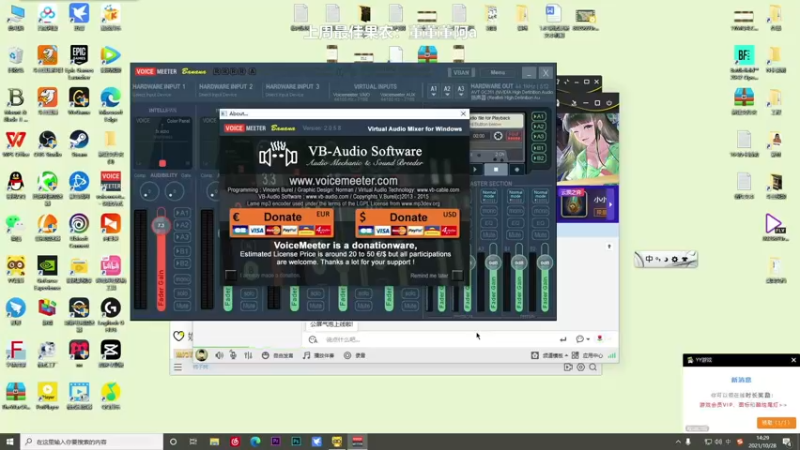Open the A2 hardware out device dropdown
This screenshot has height=450, width=800.
coord(447,91)
